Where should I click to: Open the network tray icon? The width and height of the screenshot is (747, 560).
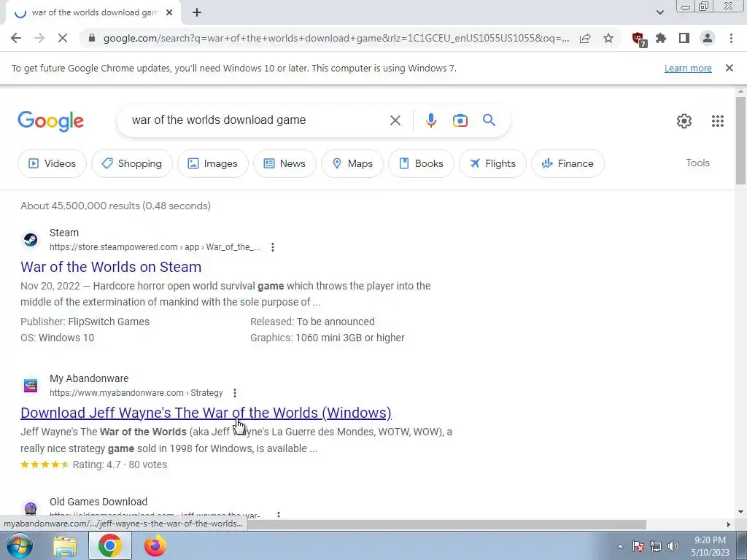point(656,546)
